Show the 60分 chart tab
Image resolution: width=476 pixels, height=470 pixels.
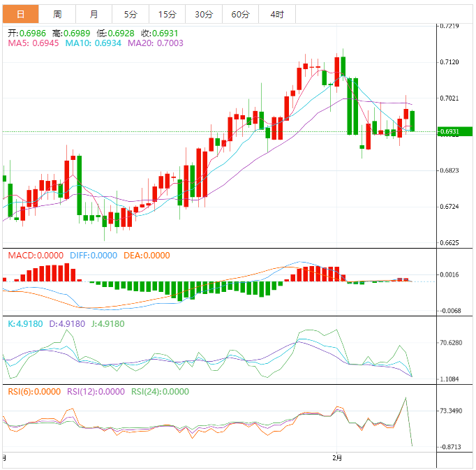[240, 14]
